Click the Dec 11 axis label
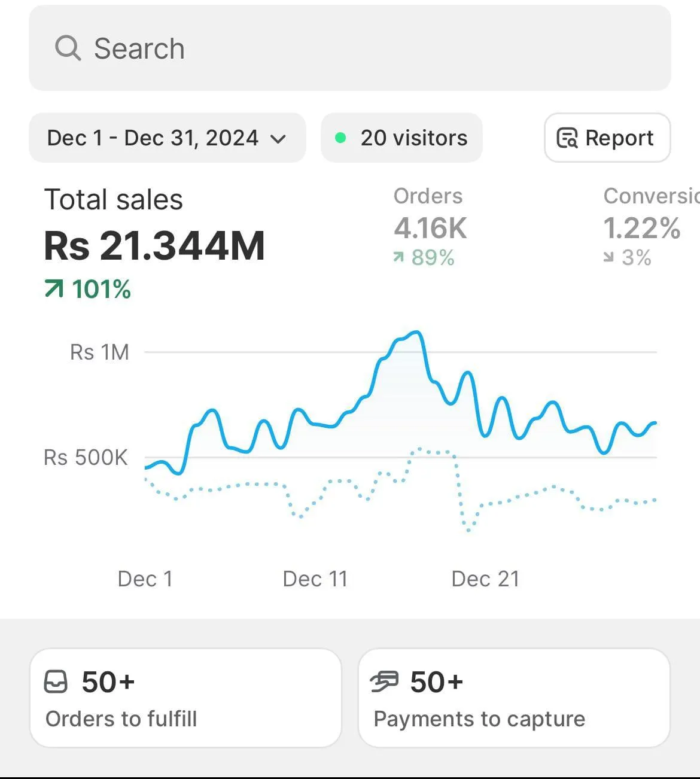This screenshot has height=779, width=700. pos(315,579)
